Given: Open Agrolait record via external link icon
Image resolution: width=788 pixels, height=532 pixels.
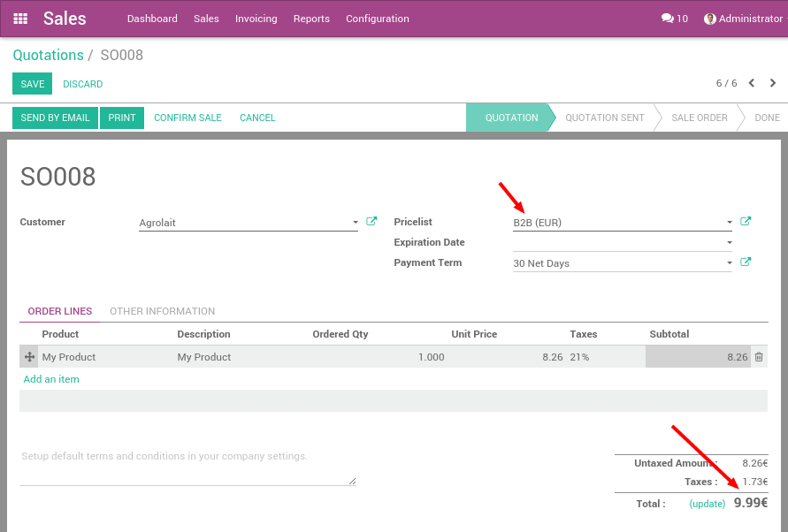Looking at the screenshot, I should pos(371,221).
